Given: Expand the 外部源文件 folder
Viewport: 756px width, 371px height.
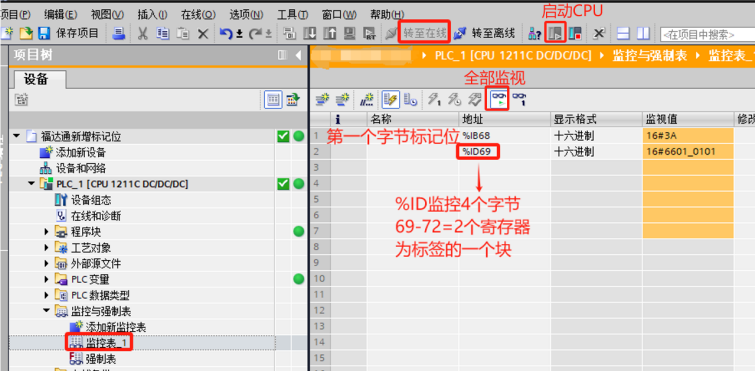Looking at the screenshot, I should [47, 263].
